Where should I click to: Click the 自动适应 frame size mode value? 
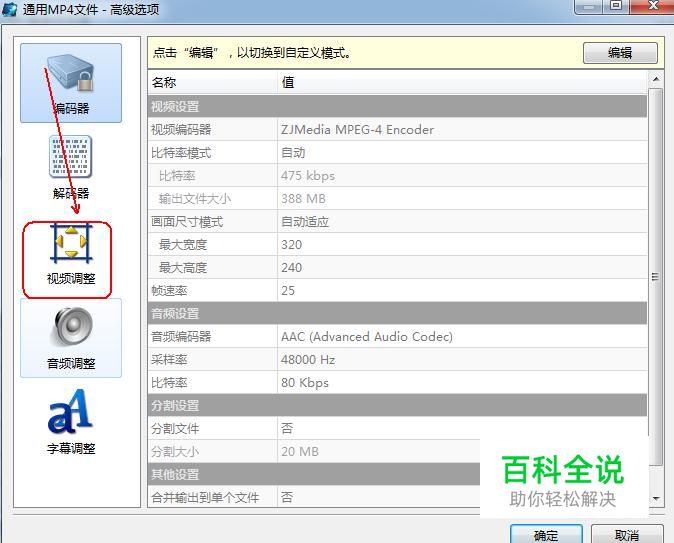(x=305, y=222)
